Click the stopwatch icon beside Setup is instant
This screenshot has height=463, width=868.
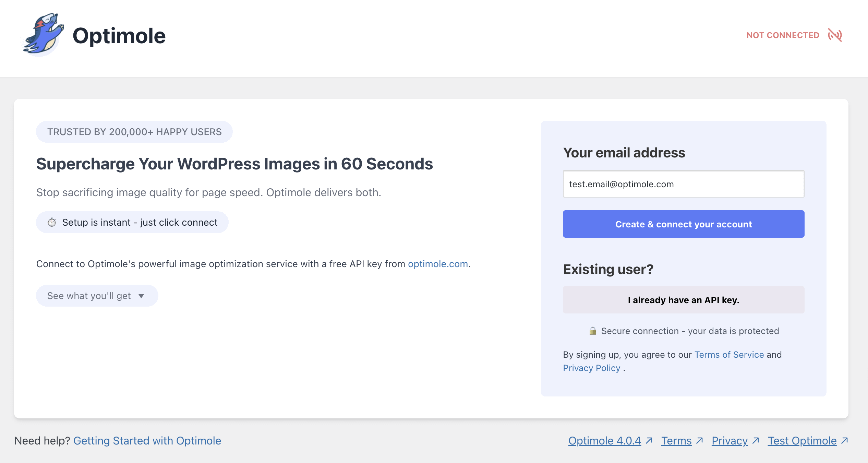(52, 223)
